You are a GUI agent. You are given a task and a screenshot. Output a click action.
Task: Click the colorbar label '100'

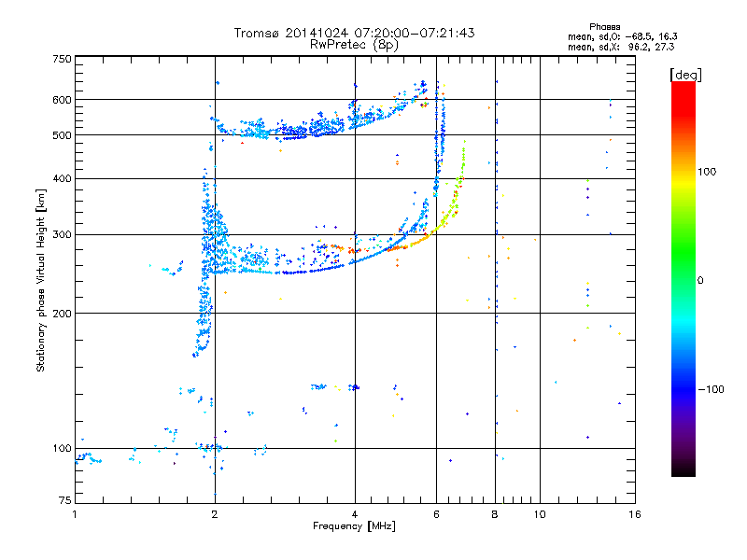pyautogui.click(x=707, y=172)
